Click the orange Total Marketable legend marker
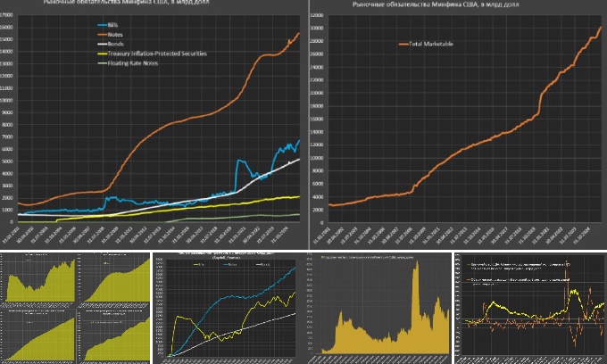Screen dimensions: 607x364 click(x=403, y=43)
